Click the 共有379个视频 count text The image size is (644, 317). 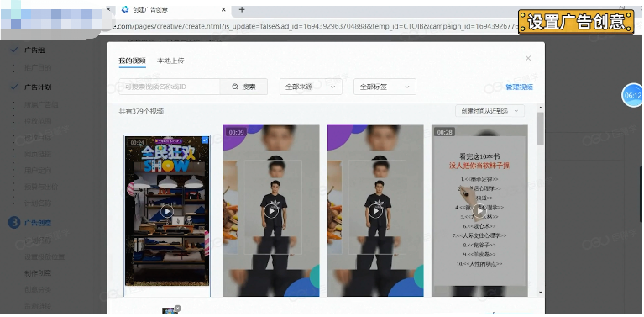141,112
